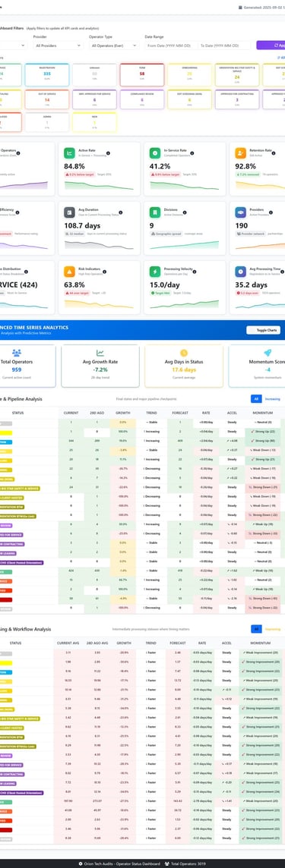Open the All Operators (Ever) dropdown
Viewport: 285px width, 868px height.
tap(114, 46)
